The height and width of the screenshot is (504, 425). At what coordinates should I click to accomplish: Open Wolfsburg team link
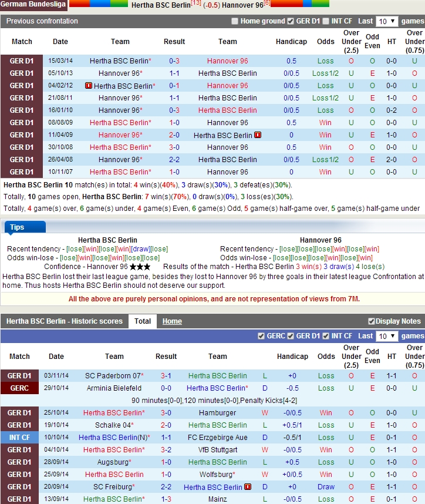pyautogui.click(x=217, y=474)
